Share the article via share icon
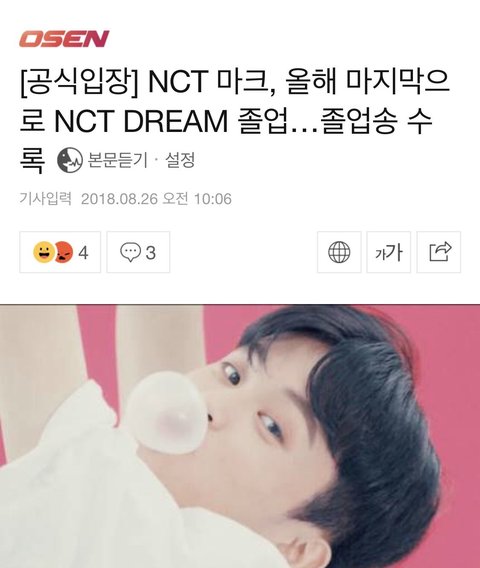This screenshot has height=568, width=480. pos(439,252)
